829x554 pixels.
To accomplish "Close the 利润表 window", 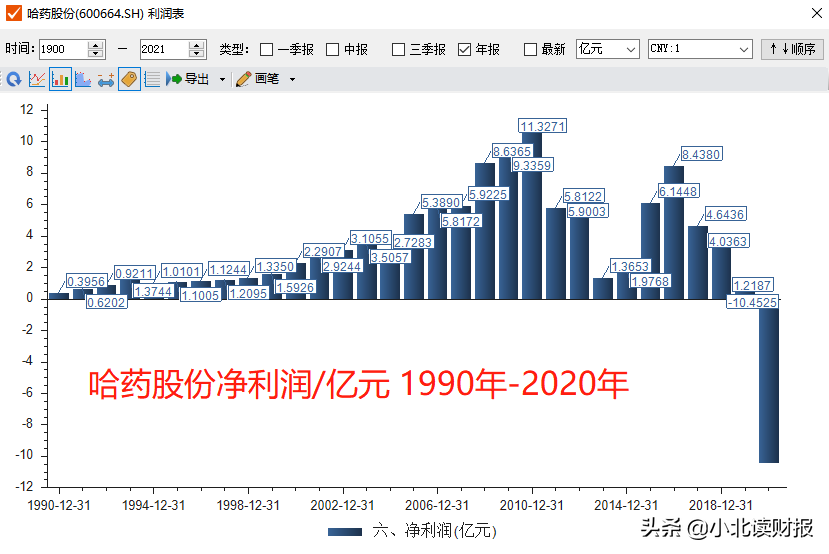I will pos(817,13).
